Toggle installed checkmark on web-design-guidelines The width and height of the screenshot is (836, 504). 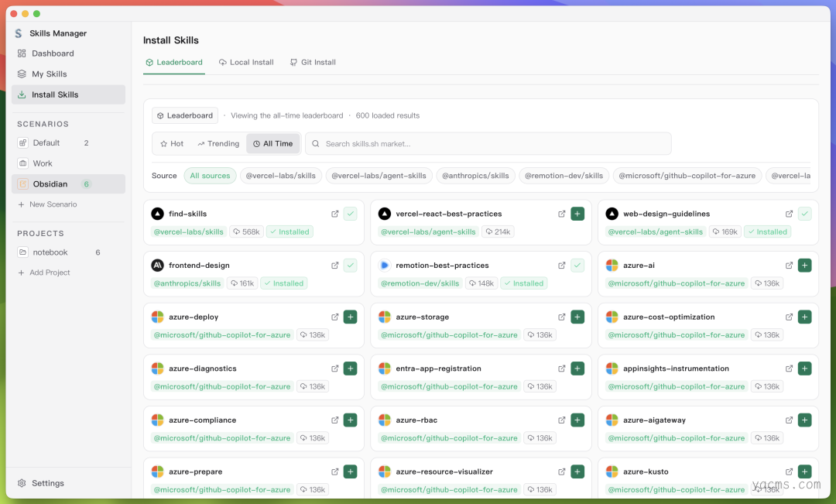click(x=804, y=214)
